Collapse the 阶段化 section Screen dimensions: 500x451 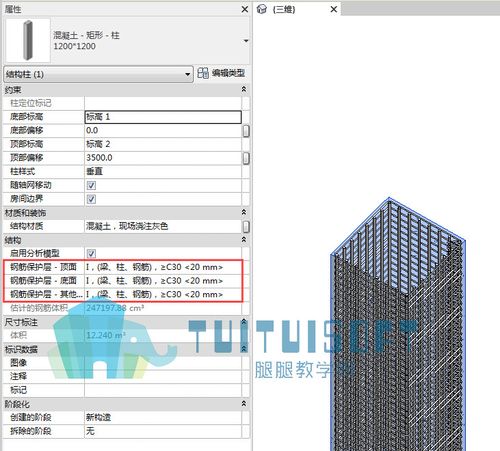pos(244,404)
